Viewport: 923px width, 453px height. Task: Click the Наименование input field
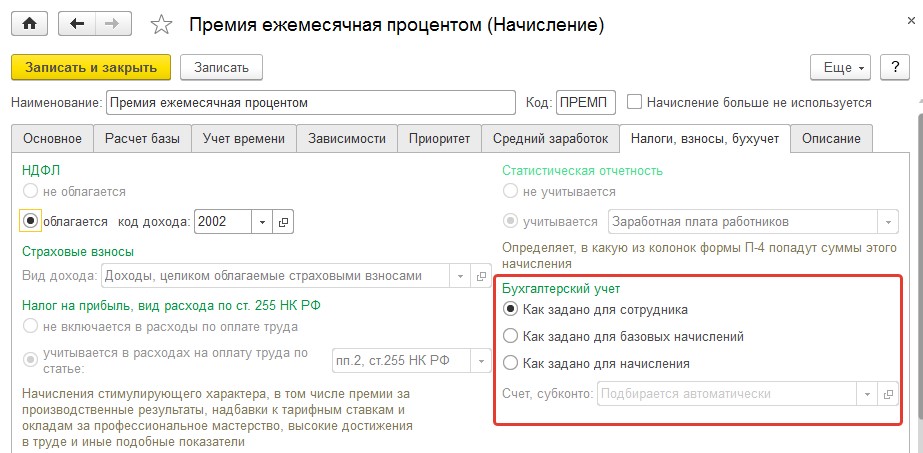tap(310, 102)
